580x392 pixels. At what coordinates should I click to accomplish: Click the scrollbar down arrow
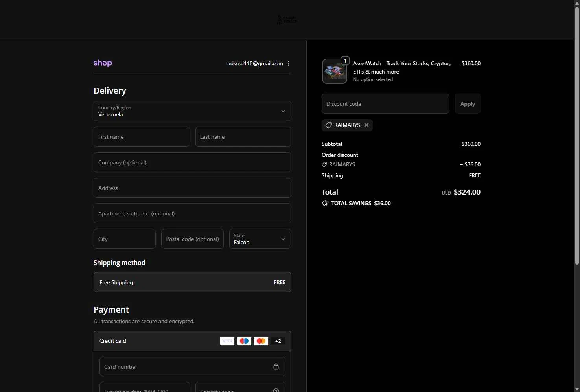(x=577, y=389)
